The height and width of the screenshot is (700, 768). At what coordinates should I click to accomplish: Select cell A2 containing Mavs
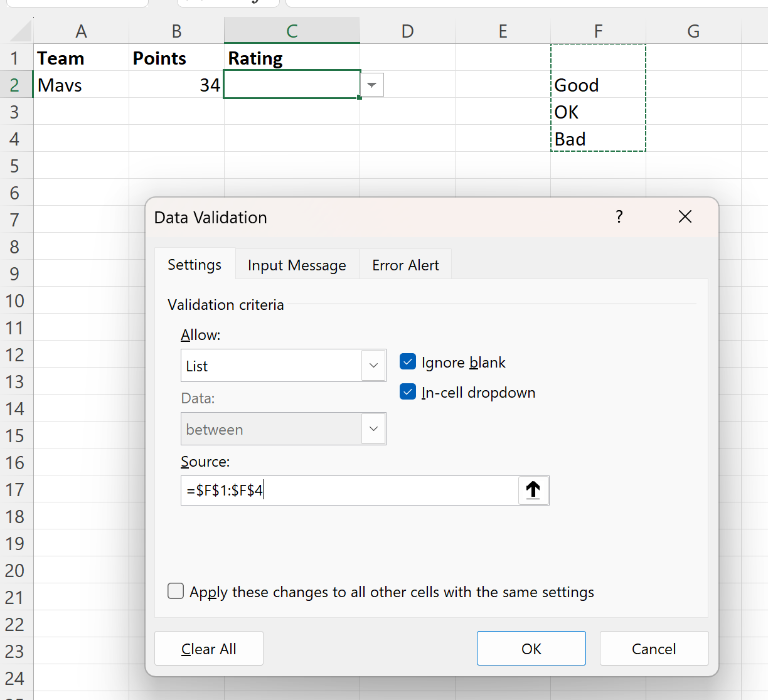pyautogui.click(x=81, y=85)
